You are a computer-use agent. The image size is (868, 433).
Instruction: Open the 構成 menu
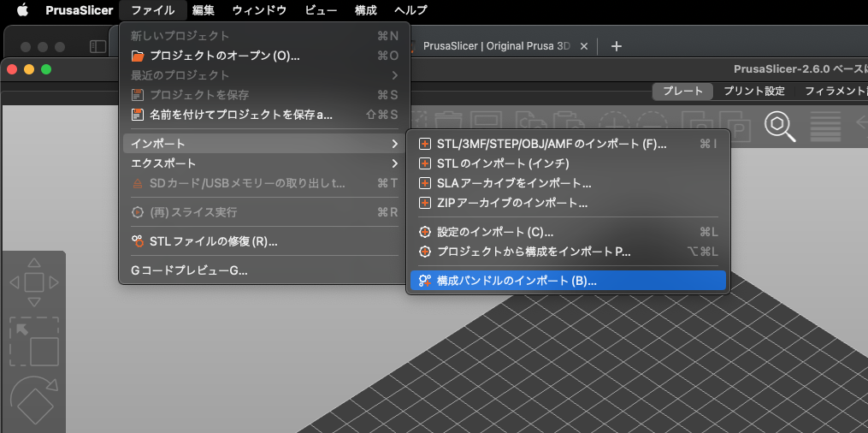[x=365, y=10]
